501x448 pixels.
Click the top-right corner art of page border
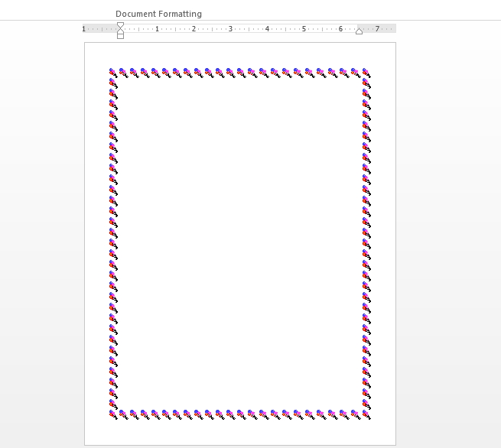[366, 73]
